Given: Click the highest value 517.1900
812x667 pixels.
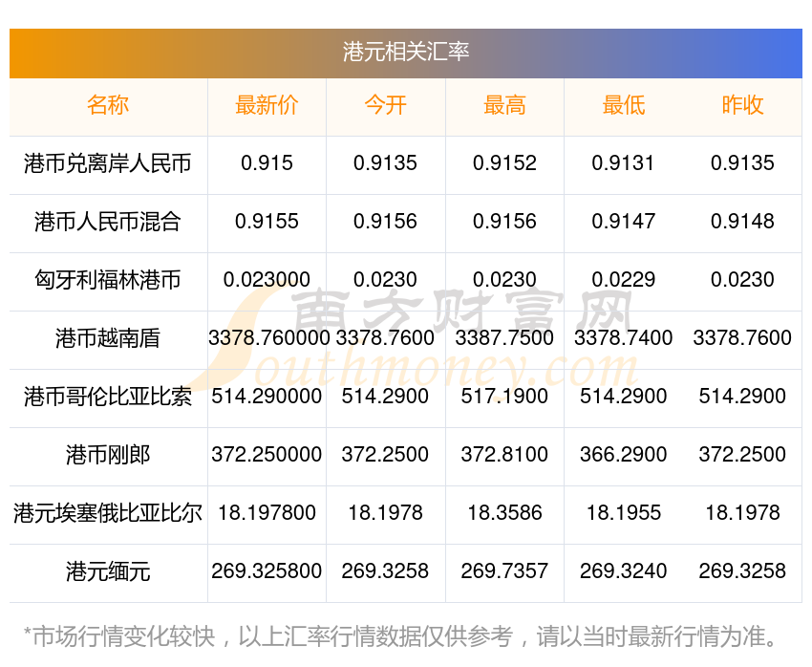Looking at the screenshot, I should pos(504,397).
